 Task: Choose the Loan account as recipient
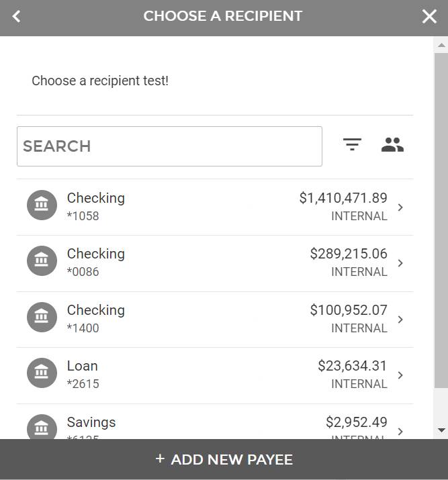(x=215, y=375)
